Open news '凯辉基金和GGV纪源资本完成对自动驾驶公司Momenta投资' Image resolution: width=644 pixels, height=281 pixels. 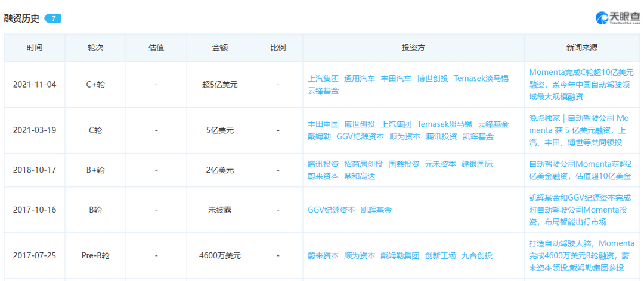581,210
